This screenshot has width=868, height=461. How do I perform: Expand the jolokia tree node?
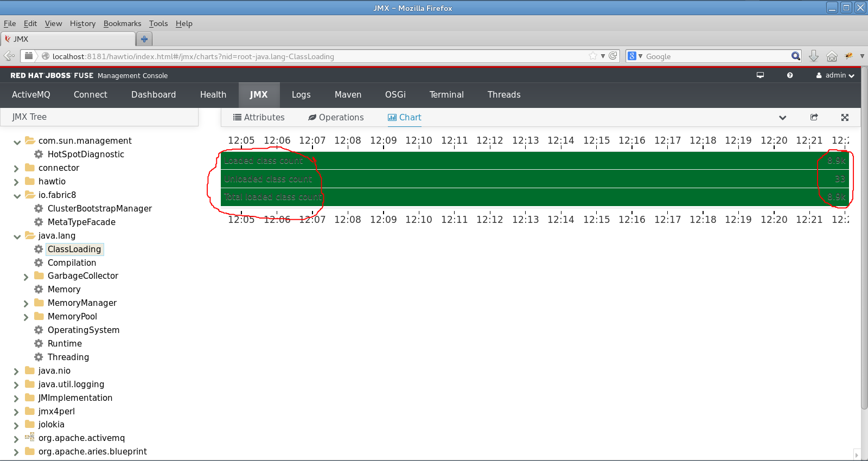tap(16, 425)
